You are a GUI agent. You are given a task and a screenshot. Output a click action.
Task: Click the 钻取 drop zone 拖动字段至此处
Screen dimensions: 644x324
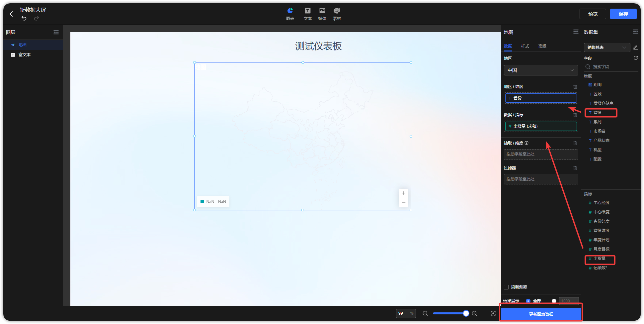coord(541,154)
